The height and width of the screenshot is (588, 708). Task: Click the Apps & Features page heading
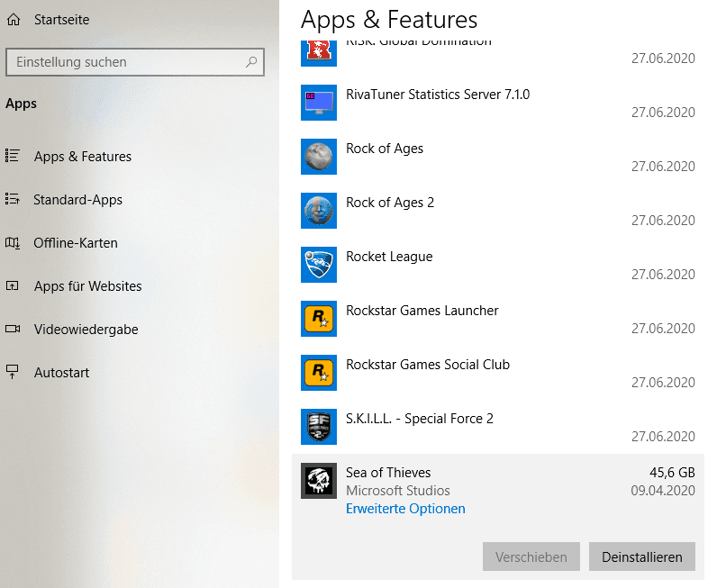tap(389, 20)
